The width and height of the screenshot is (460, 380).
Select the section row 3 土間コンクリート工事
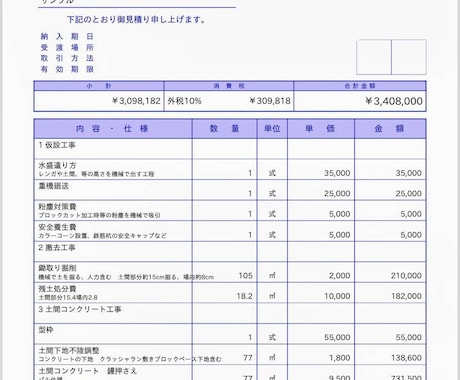230,313
